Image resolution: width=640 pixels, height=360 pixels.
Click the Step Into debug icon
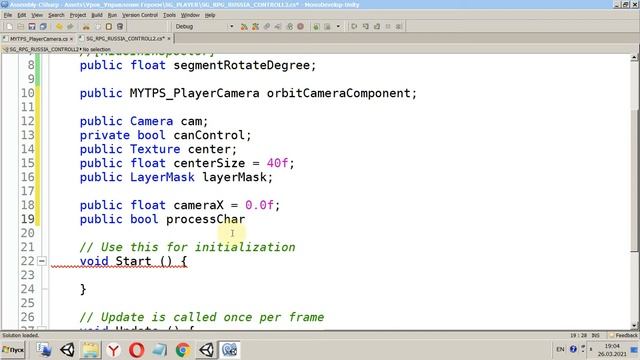(x=366, y=27)
